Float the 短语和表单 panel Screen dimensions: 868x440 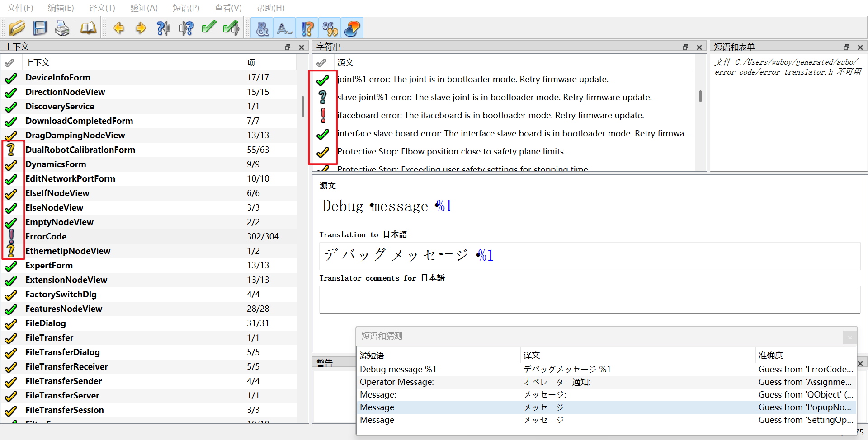(846, 47)
